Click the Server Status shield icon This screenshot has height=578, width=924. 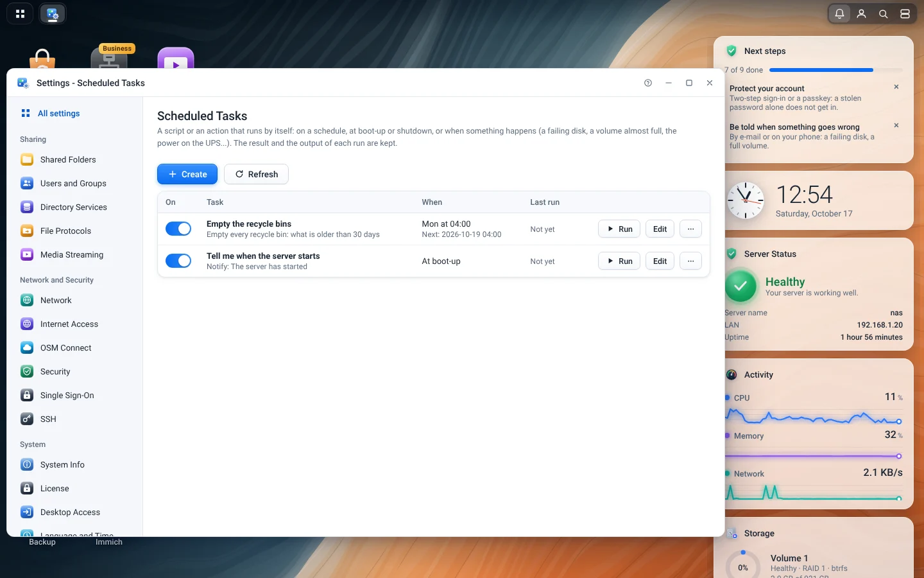(x=732, y=254)
